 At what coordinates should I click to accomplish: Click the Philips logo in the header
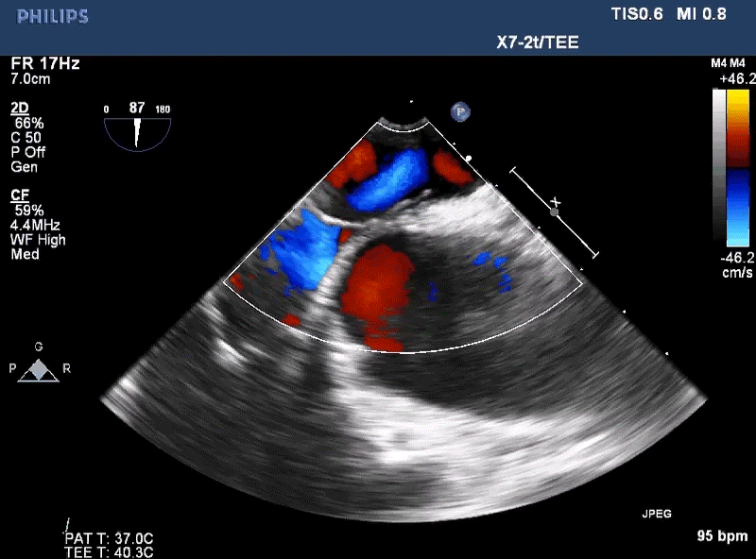52,17
